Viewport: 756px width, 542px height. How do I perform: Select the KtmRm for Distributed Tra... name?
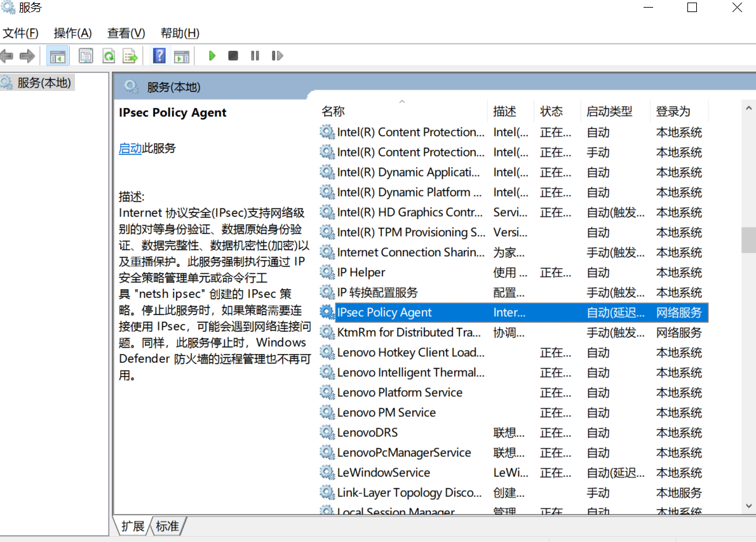[409, 332]
